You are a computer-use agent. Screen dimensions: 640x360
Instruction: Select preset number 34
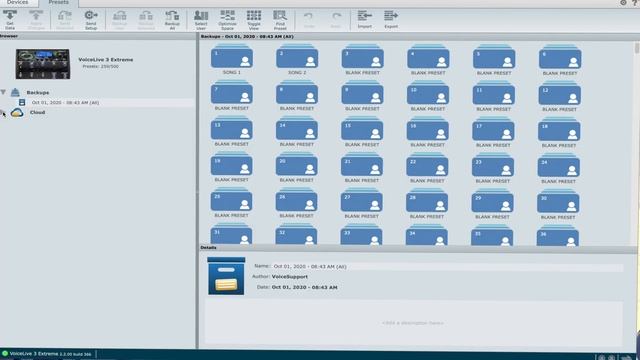427,235
